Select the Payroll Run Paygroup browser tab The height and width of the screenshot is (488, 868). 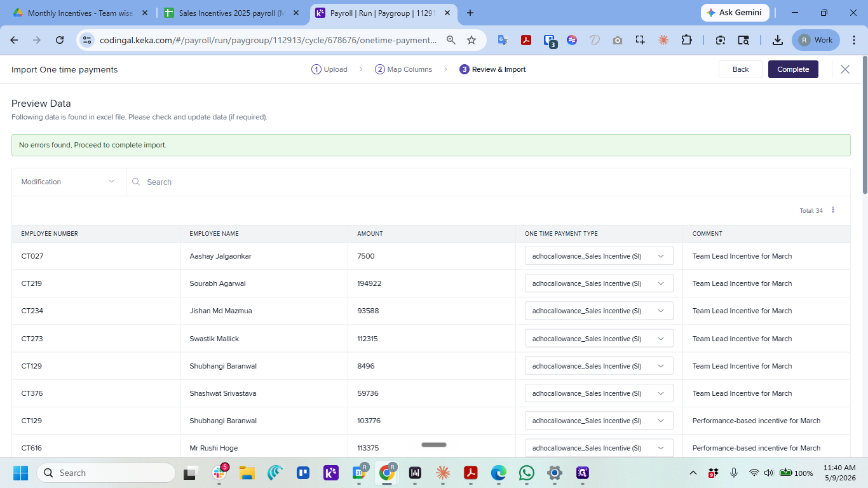(x=383, y=13)
